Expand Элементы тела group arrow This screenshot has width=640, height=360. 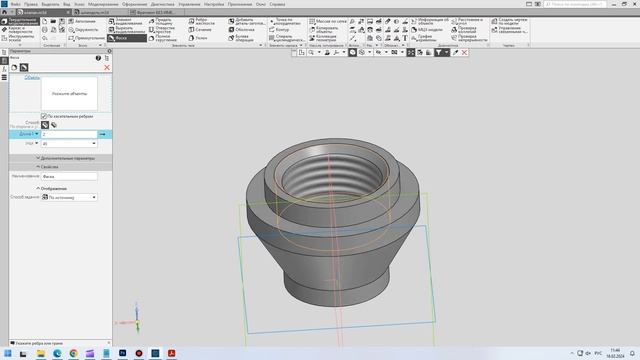point(260,45)
